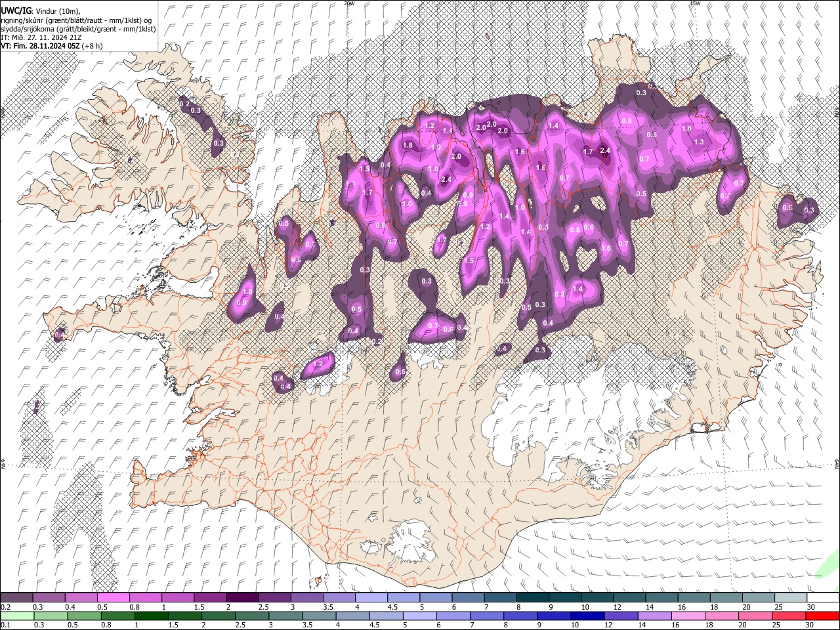Click the '0.2' label in the upper legend
Viewport: 840px width, 630px height.
[x=5, y=606]
